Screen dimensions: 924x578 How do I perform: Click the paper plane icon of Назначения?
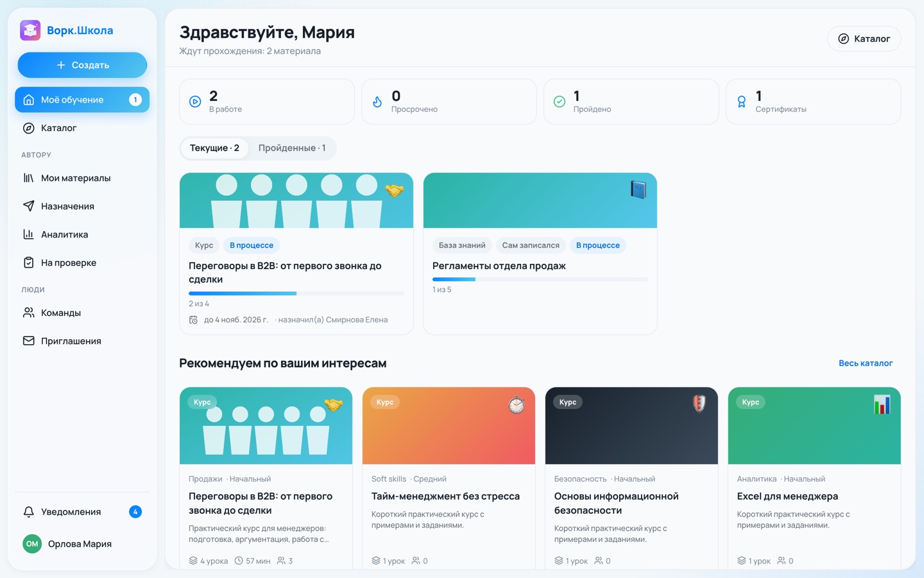pyautogui.click(x=28, y=206)
